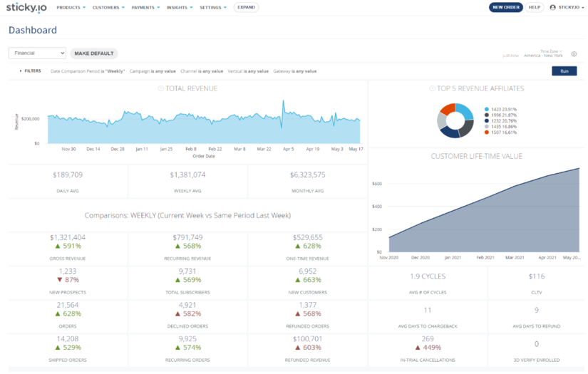Image resolution: width=588 pixels, height=374 pixels.
Task: Click the Help button
Action: [535, 8]
